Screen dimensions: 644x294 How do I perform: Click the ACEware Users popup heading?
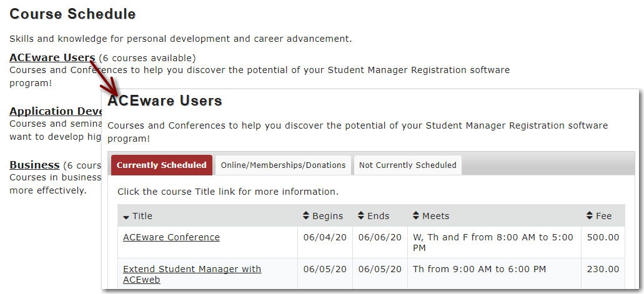(x=165, y=100)
